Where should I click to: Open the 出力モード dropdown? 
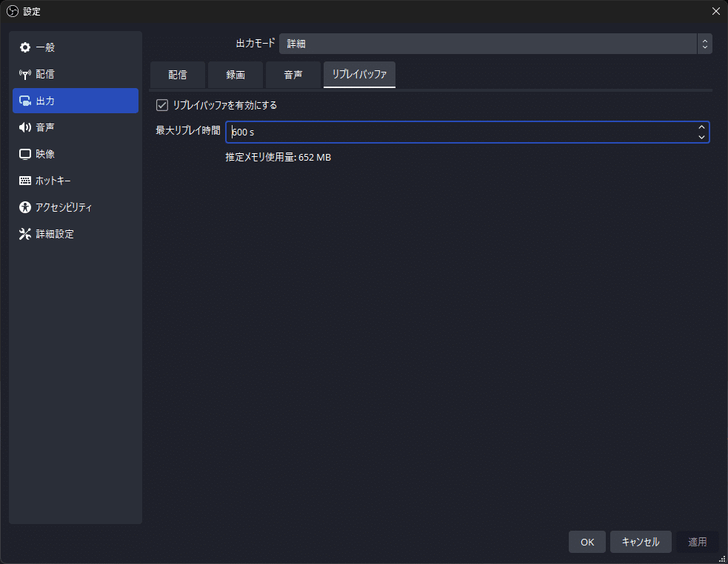click(495, 44)
